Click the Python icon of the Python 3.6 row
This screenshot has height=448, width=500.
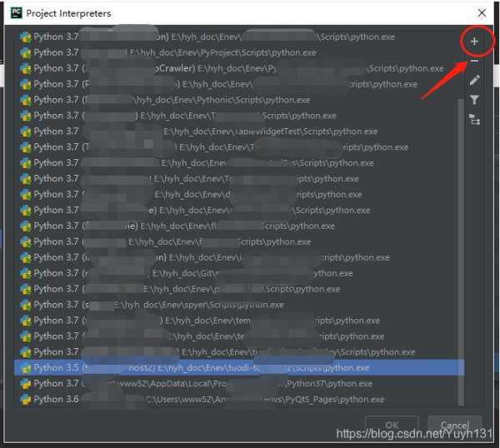click(x=26, y=400)
